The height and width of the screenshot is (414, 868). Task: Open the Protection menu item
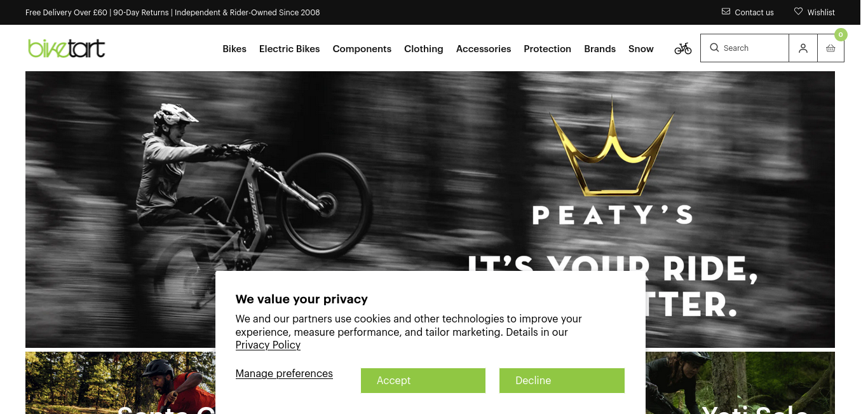click(x=547, y=49)
